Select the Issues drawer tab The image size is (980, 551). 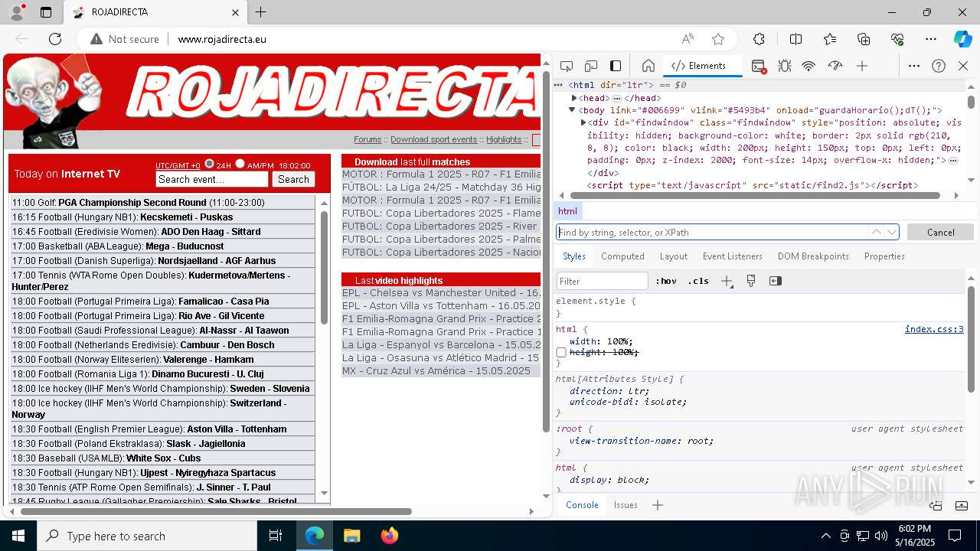click(x=626, y=505)
